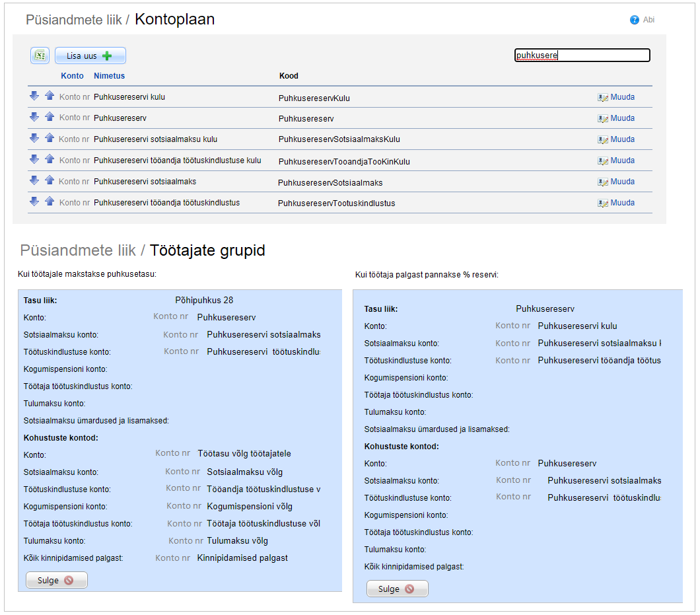This screenshot has width=700, height=615.
Task: Select Muuda for PuhkusereservTooandjaTooKinKulu row
Action: tap(622, 161)
